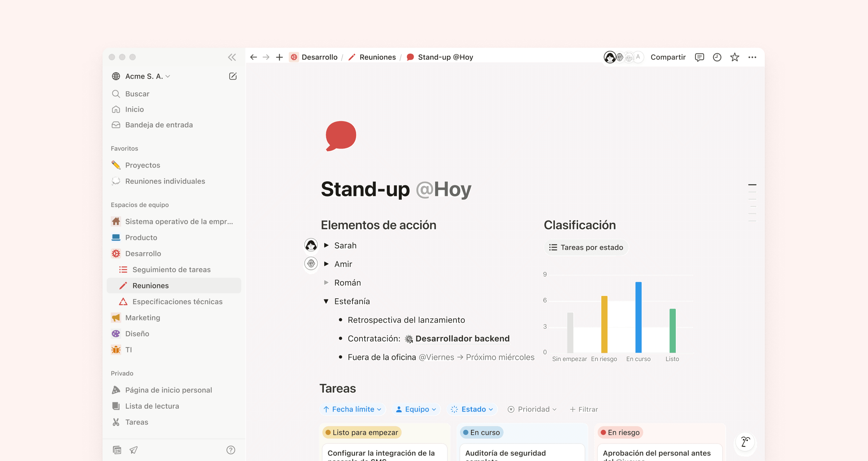Select Reuniones page in sidebar
Viewport: 868px width, 461px height.
pyautogui.click(x=174, y=286)
